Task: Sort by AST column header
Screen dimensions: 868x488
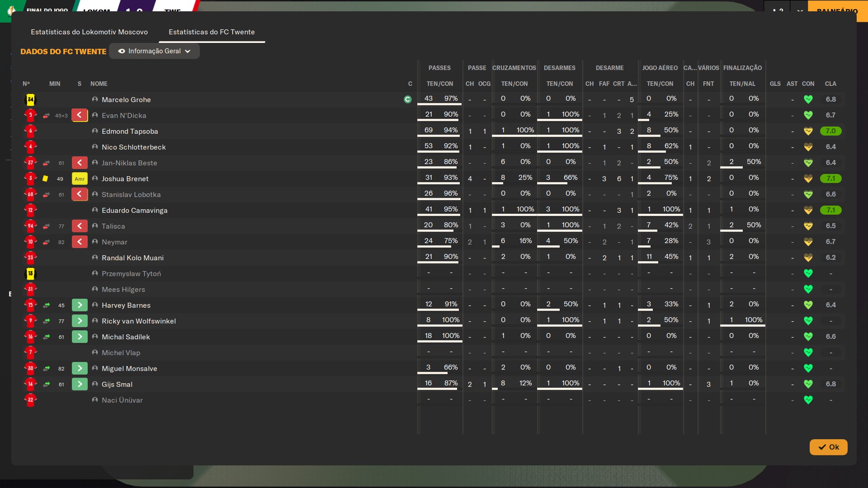Action: tap(792, 84)
